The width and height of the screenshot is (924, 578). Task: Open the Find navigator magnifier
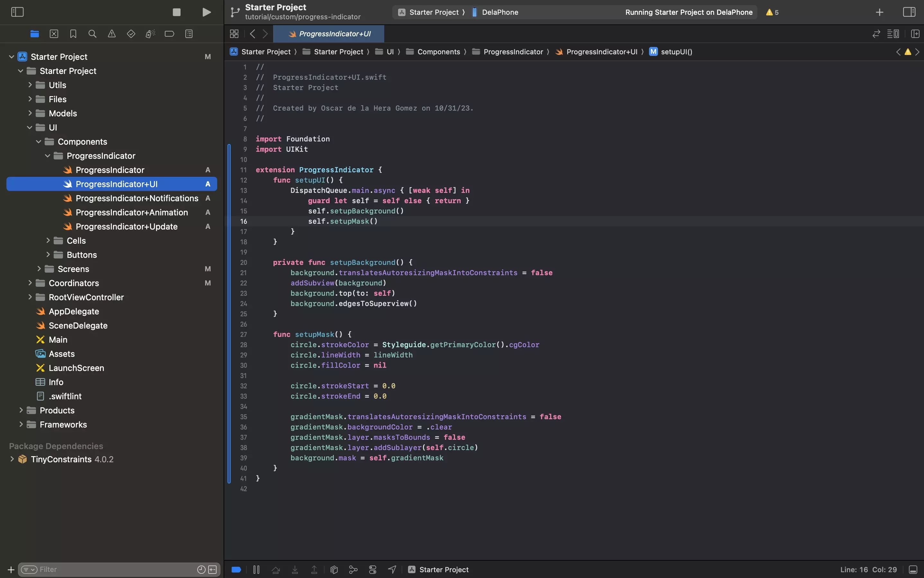coord(92,34)
